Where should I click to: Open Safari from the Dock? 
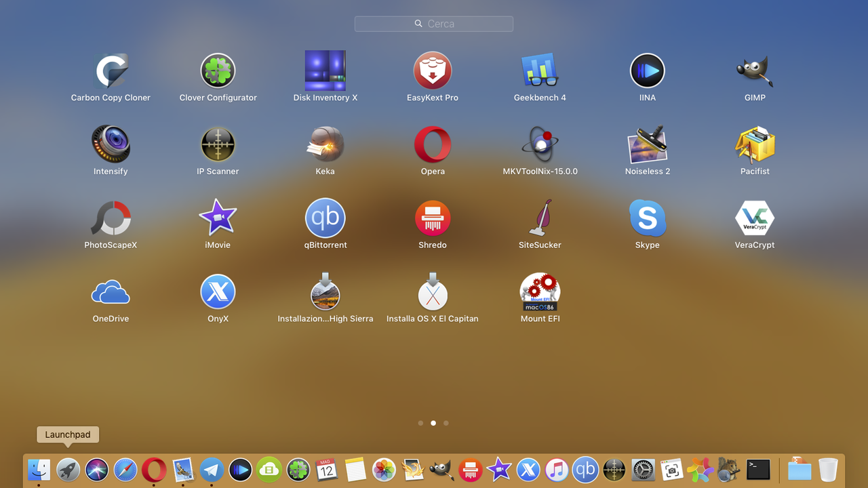[125, 469]
